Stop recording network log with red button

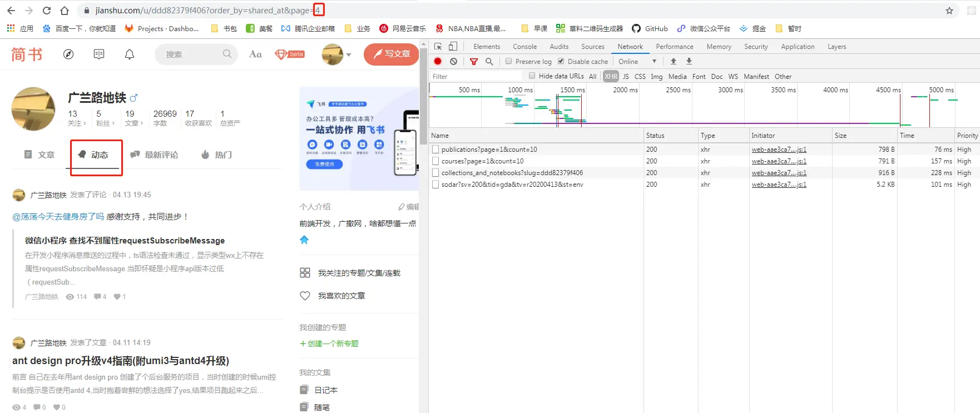click(438, 61)
